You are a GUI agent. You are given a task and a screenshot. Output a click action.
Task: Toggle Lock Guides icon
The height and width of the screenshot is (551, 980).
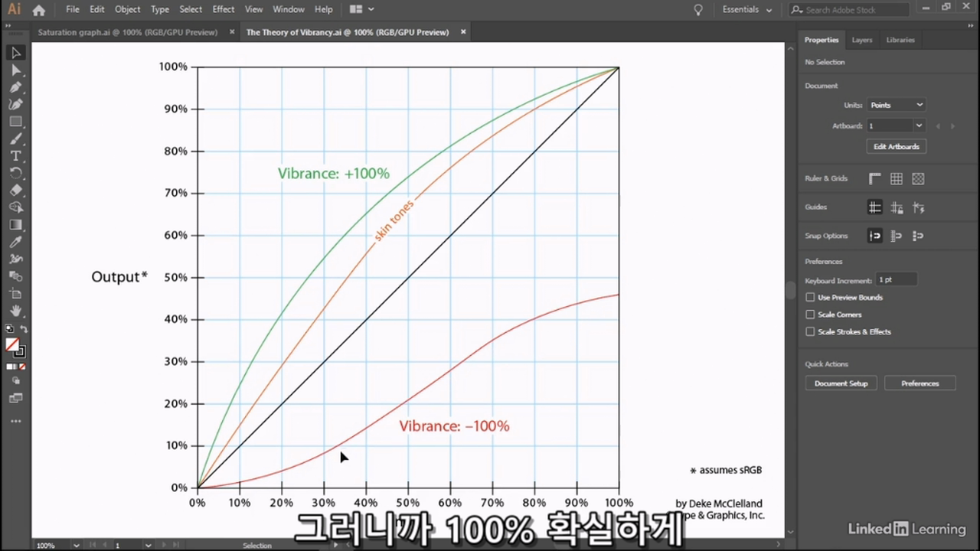[897, 207]
